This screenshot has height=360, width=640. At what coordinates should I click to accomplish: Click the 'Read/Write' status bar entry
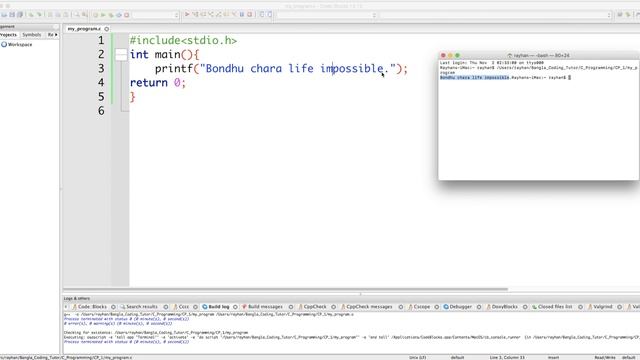point(605,358)
